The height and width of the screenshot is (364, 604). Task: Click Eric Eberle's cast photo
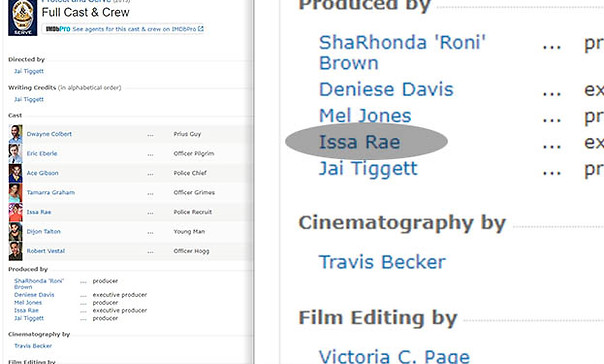click(15, 153)
